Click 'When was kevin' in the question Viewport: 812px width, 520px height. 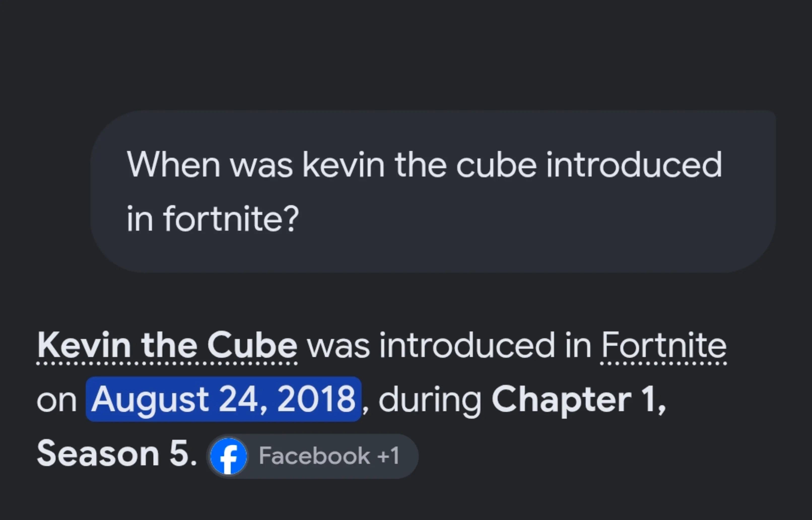[x=256, y=165]
